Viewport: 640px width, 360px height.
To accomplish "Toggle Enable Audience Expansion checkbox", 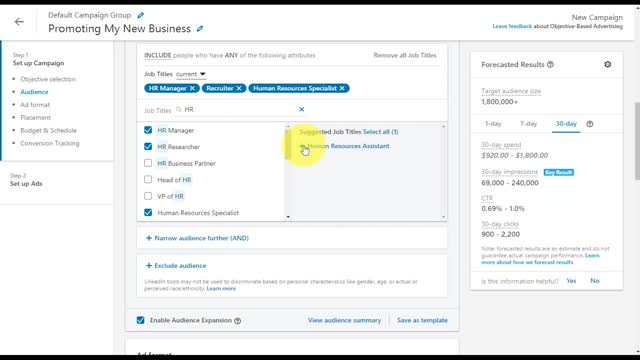I will [140, 320].
